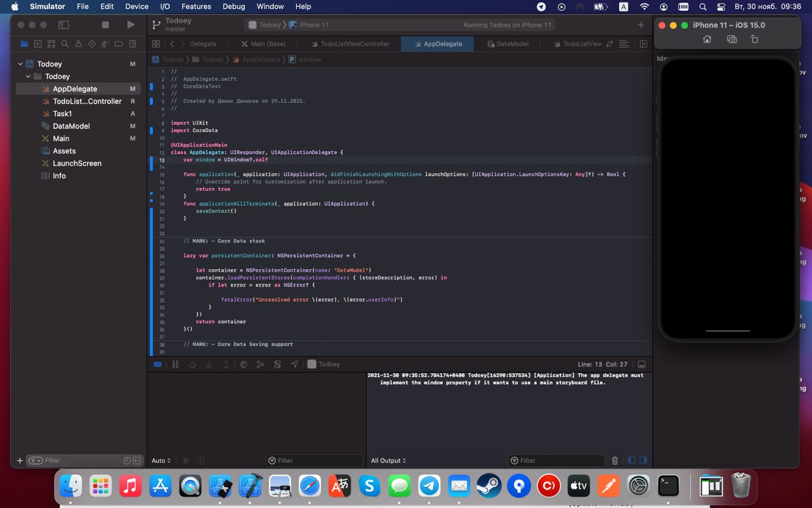The height and width of the screenshot is (508, 812).
Task: Stop the running Todoey app
Action: (x=105, y=25)
